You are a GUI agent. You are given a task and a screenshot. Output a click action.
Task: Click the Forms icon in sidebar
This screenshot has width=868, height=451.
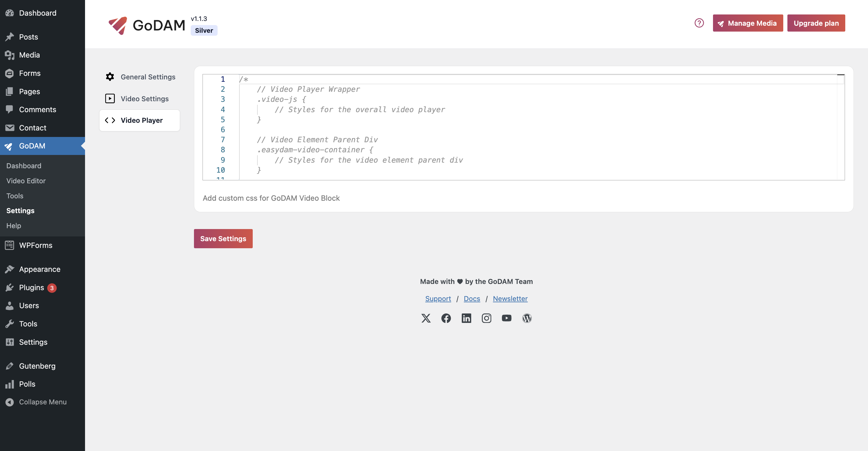(10, 73)
